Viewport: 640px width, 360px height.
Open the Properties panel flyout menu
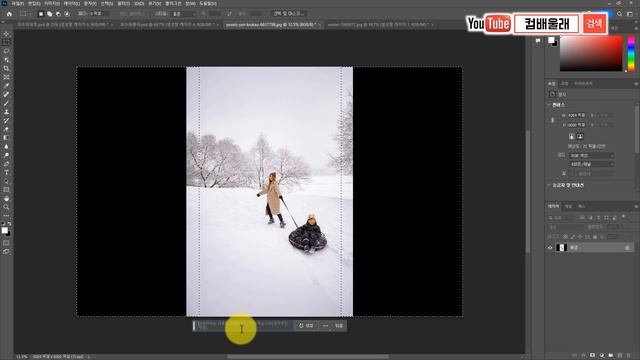636,84
